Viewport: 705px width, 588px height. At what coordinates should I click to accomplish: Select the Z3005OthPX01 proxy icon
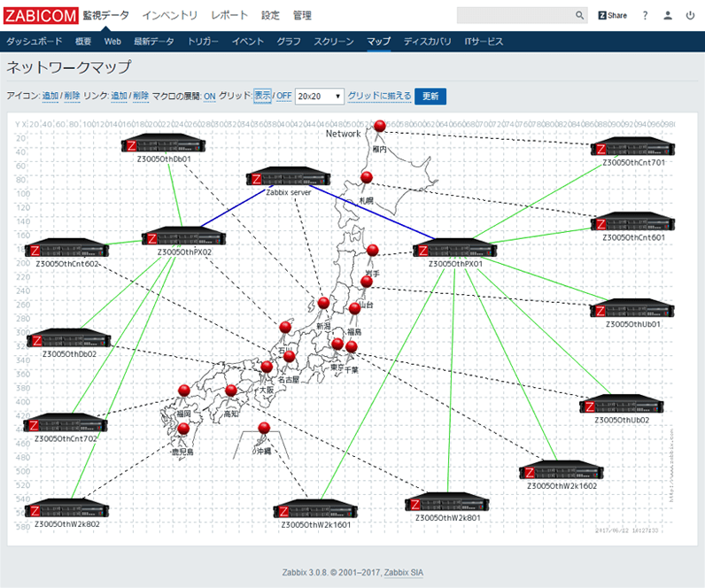point(455,248)
